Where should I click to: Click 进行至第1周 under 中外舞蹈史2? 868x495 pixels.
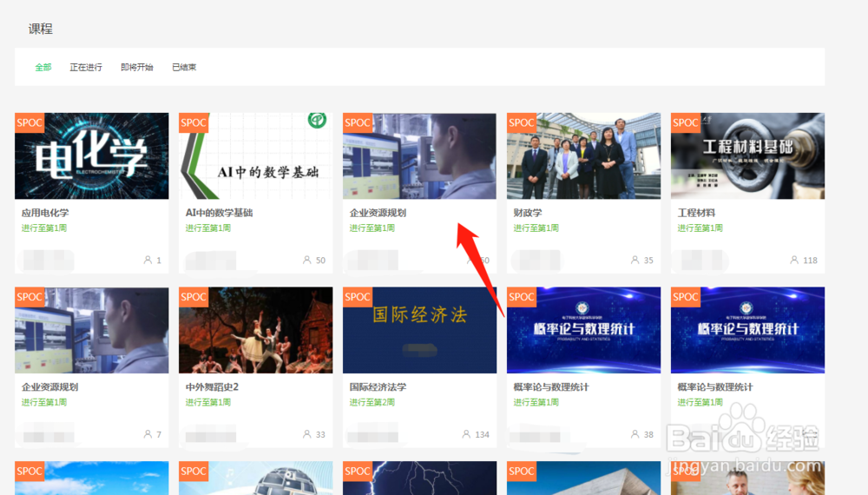pyautogui.click(x=208, y=402)
